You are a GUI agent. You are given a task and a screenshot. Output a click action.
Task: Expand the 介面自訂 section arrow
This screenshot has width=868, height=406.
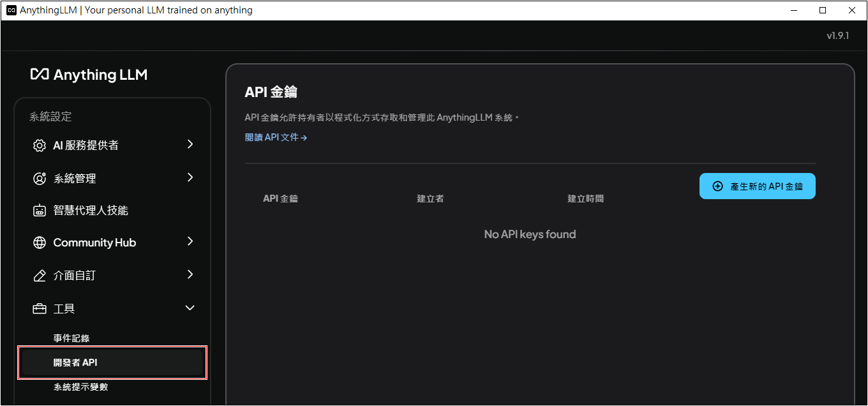tap(190, 274)
